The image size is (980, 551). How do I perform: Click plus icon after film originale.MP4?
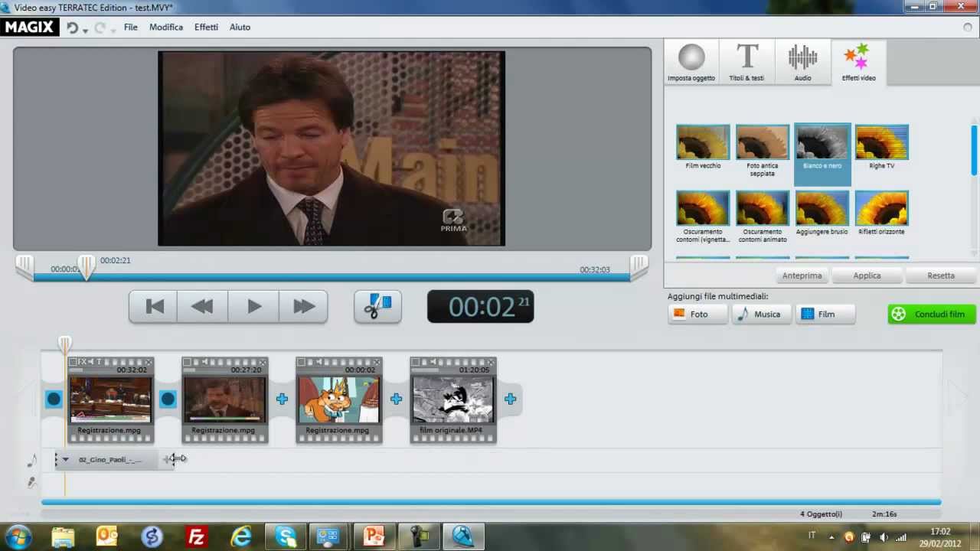click(510, 399)
